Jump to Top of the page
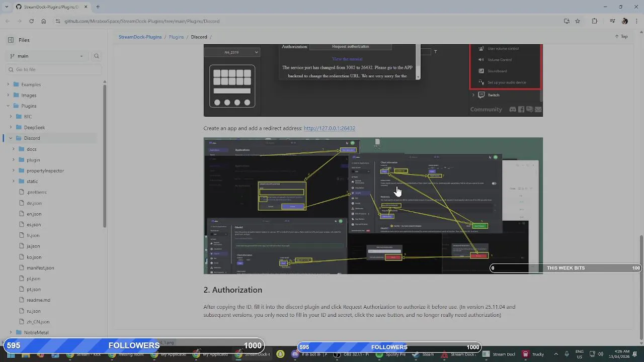 point(621,37)
